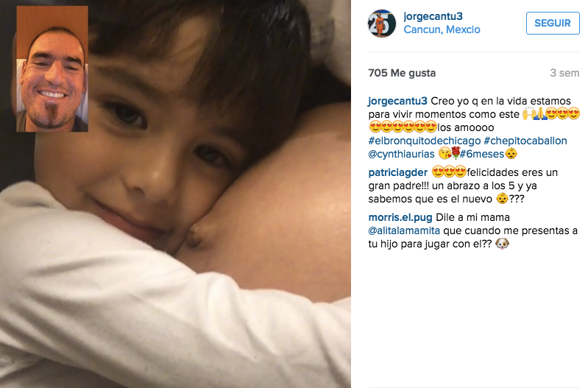The height and width of the screenshot is (388, 588).
Task: Open commenter morris.el.pug profile
Action: click(400, 217)
